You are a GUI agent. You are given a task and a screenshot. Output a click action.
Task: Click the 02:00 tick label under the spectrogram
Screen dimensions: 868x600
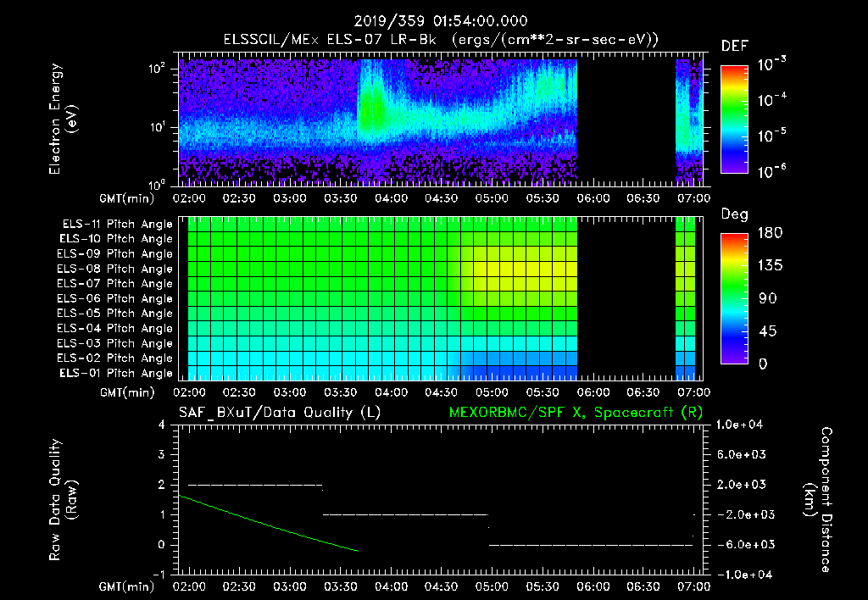click(189, 198)
